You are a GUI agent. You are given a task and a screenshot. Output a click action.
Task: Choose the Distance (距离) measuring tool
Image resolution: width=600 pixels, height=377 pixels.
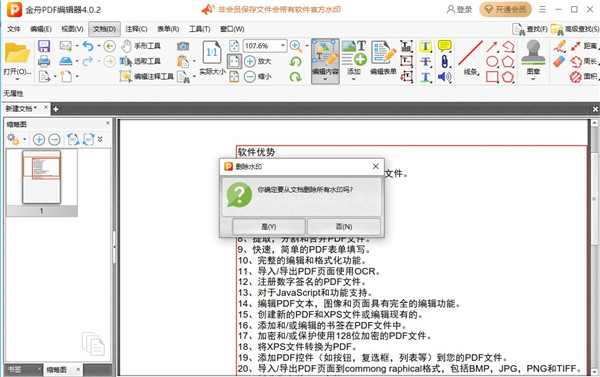click(x=585, y=46)
